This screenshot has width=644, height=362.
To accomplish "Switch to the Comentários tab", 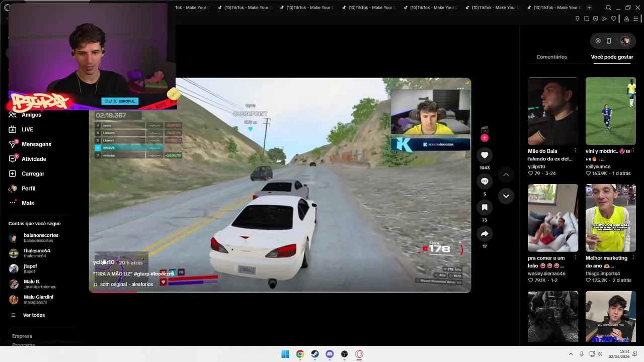I will coord(551,57).
